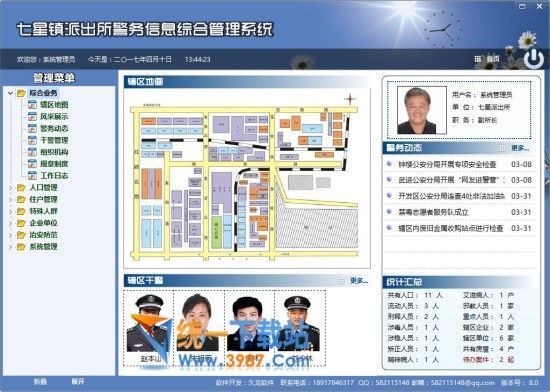Screen dimensions: 550x392
Task: Open 组织机构 icon entry
Action: pos(32,152)
